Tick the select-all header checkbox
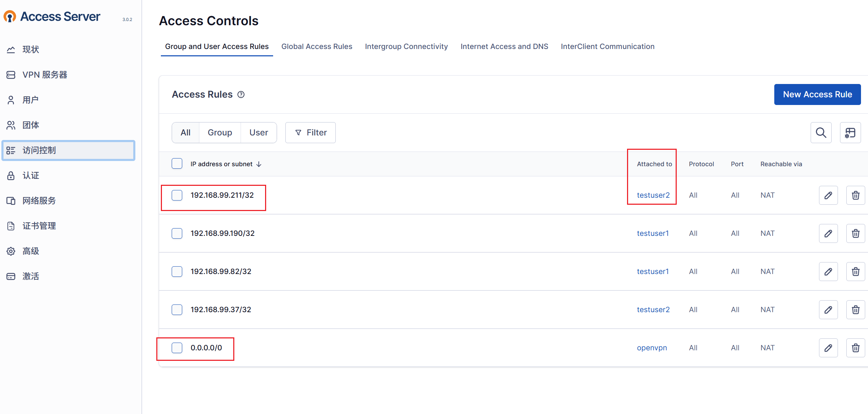 177,164
